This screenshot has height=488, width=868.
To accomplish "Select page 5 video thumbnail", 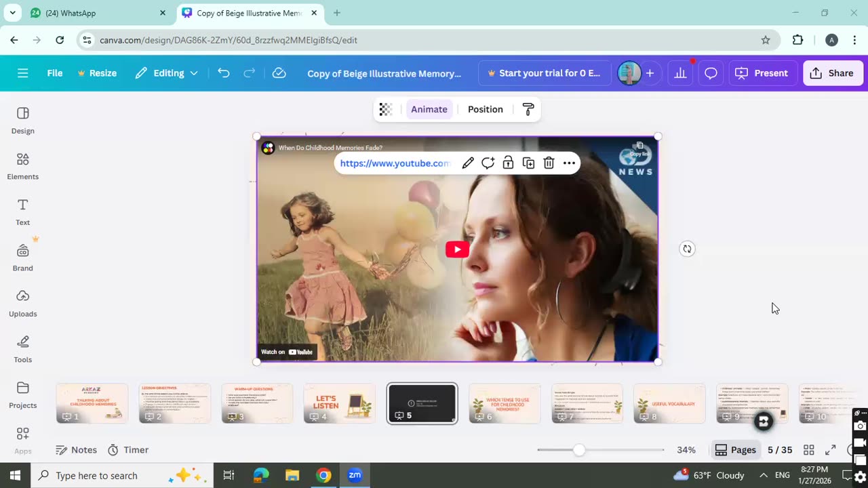I will click(x=422, y=403).
